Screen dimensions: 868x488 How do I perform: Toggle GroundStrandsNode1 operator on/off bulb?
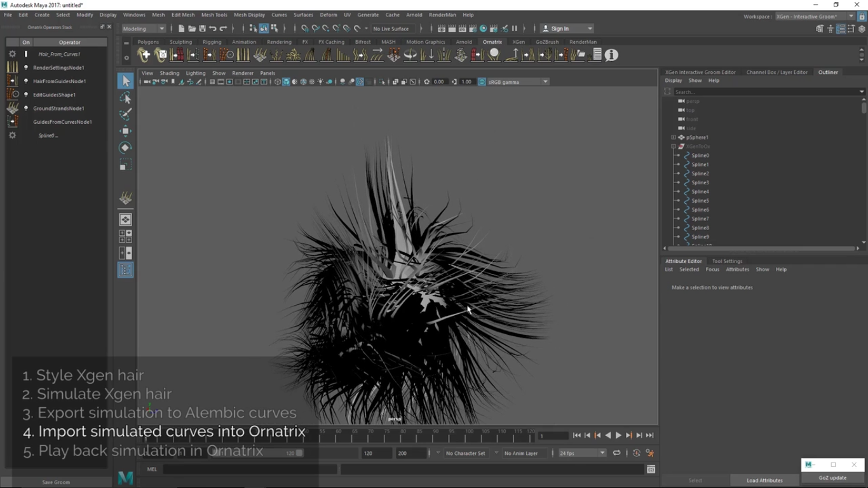coord(26,108)
